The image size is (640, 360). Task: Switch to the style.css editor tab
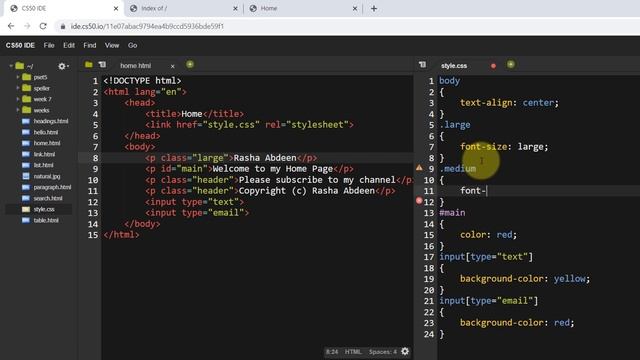point(454,66)
